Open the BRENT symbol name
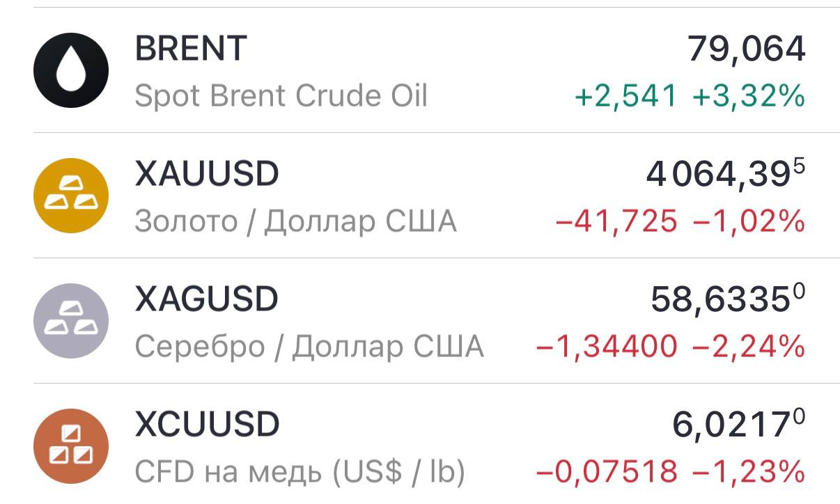 click(191, 49)
